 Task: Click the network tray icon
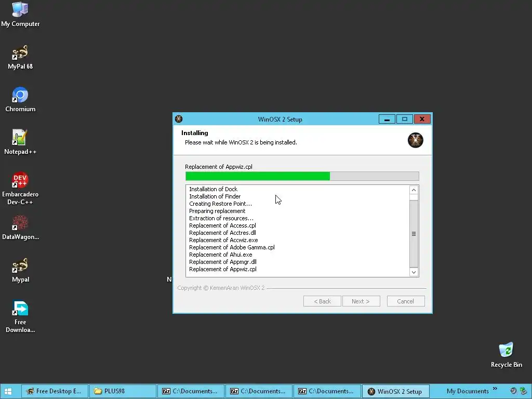point(523,391)
